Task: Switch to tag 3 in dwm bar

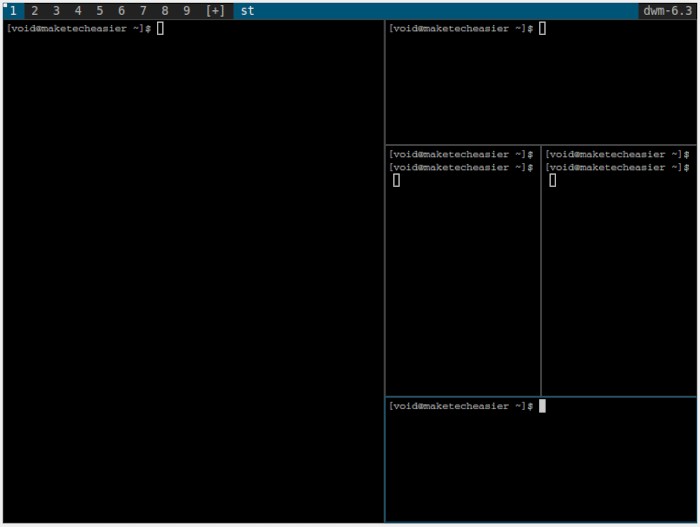Action: [x=56, y=11]
